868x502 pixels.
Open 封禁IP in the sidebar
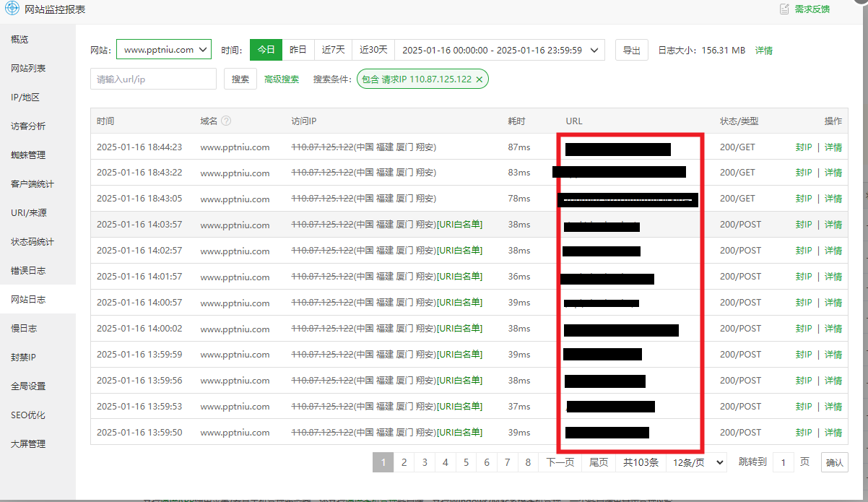(38, 357)
